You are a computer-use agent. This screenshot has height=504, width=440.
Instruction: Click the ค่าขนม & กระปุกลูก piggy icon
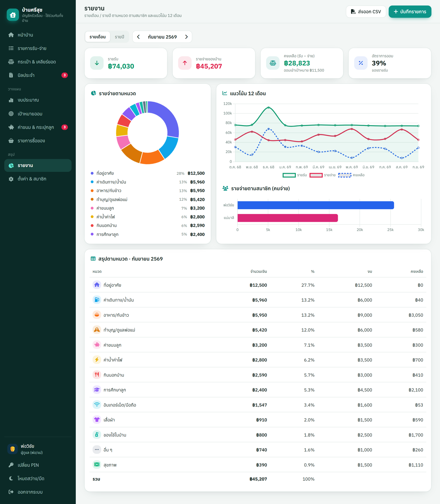(11, 127)
